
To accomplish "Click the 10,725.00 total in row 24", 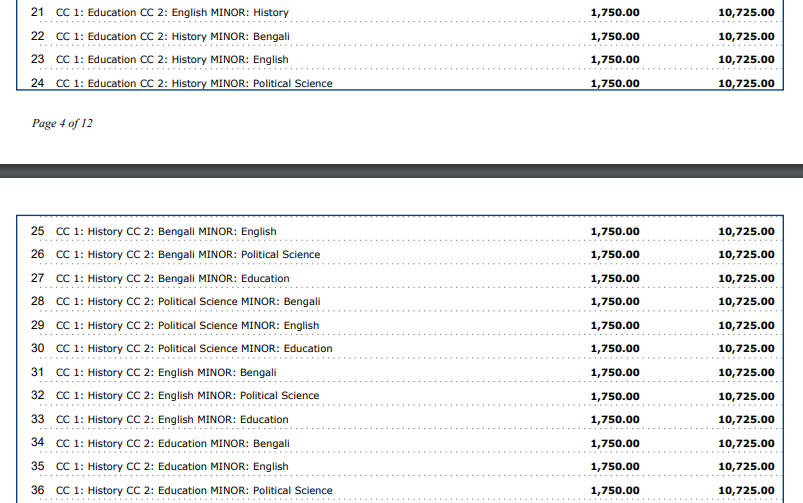I will point(746,84).
